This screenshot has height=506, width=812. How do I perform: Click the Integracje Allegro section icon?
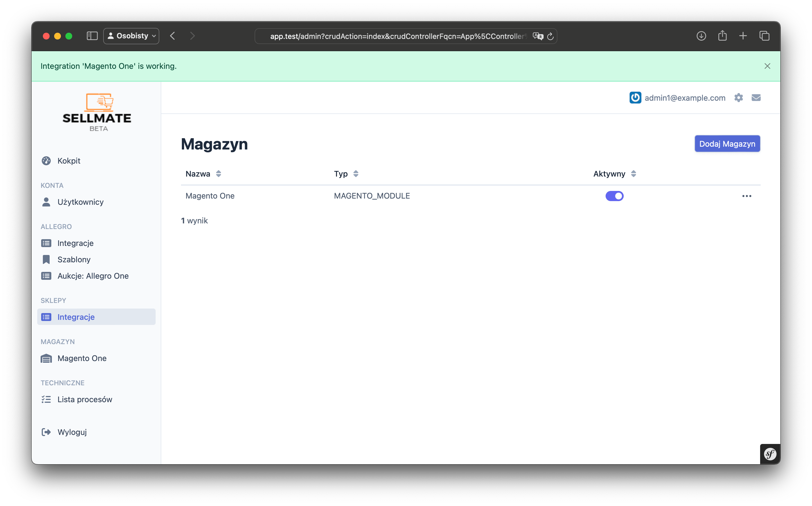[46, 243]
